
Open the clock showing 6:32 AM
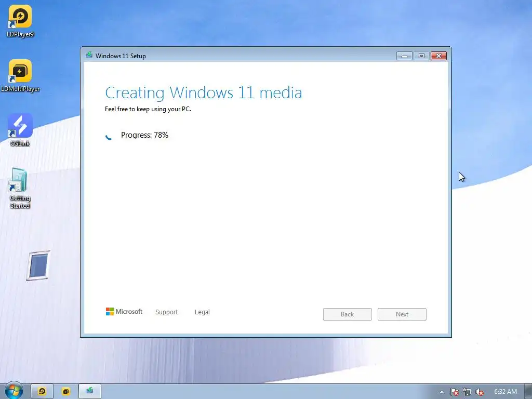coord(505,392)
